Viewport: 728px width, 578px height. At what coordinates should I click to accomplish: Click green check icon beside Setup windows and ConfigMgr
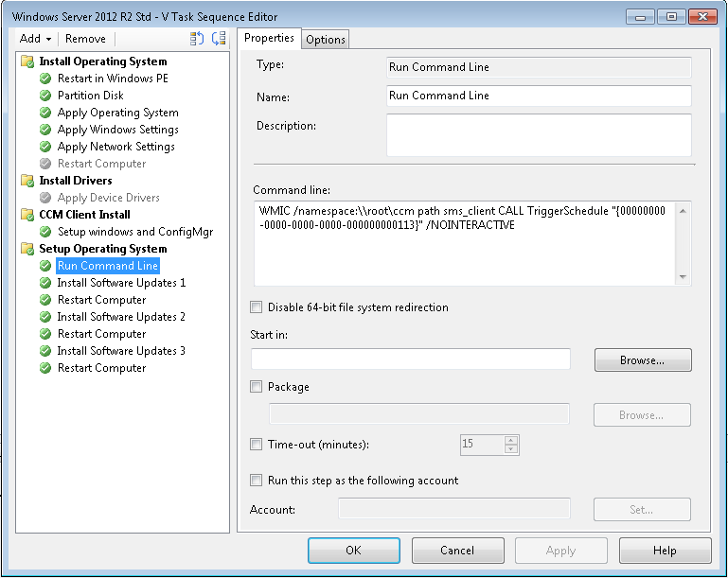(x=45, y=232)
